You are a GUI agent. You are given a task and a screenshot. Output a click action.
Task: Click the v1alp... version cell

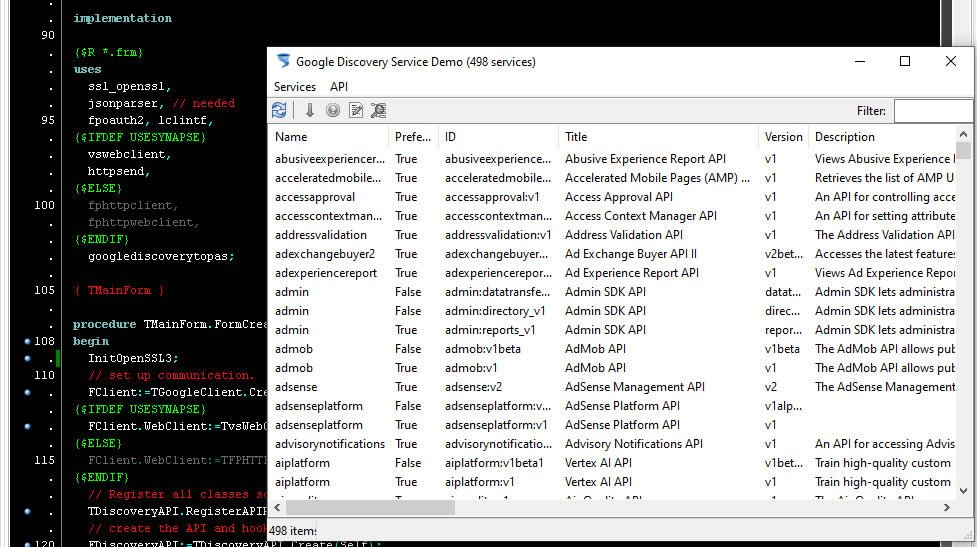(783, 406)
